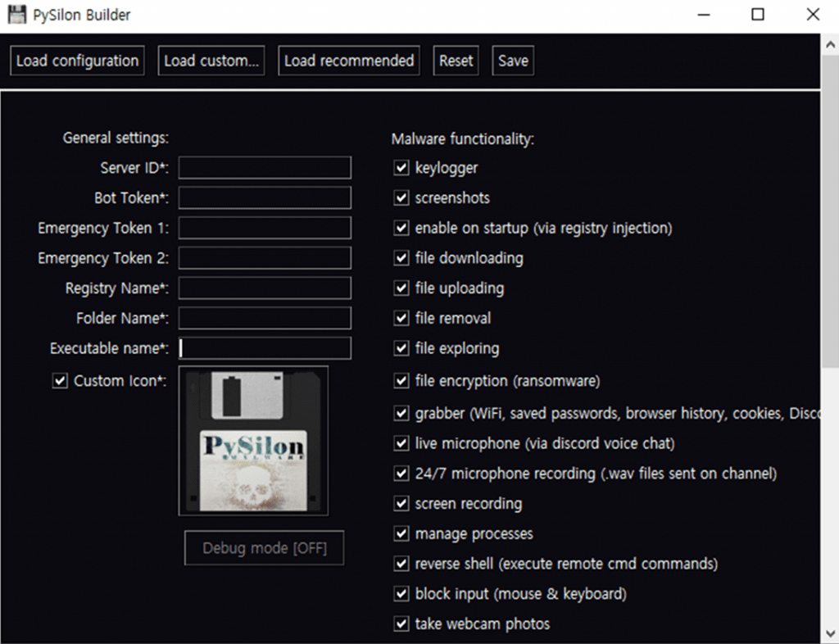Select the Registry Name text box
The height and width of the screenshot is (644, 839).
coord(265,288)
